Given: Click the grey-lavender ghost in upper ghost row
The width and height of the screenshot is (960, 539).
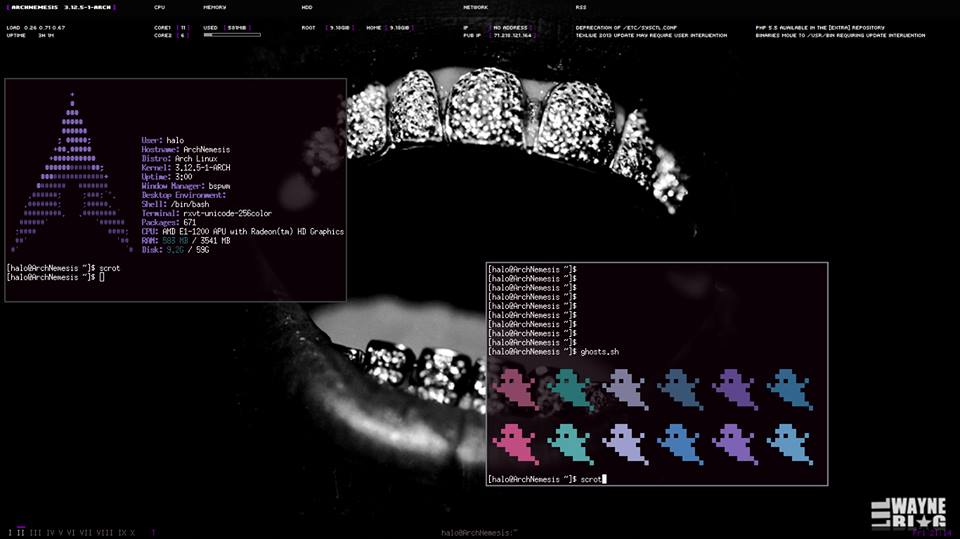Looking at the screenshot, I should point(626,389).
